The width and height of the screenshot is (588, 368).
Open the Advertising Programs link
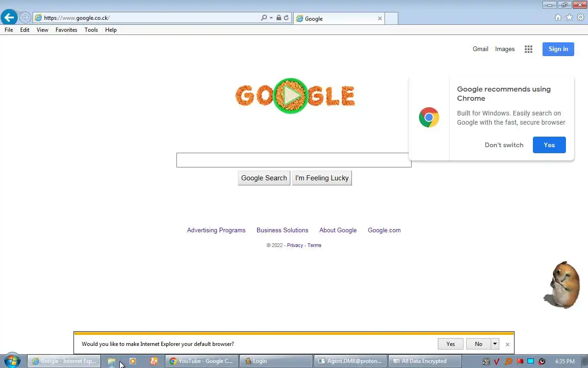tap(216, 230)
